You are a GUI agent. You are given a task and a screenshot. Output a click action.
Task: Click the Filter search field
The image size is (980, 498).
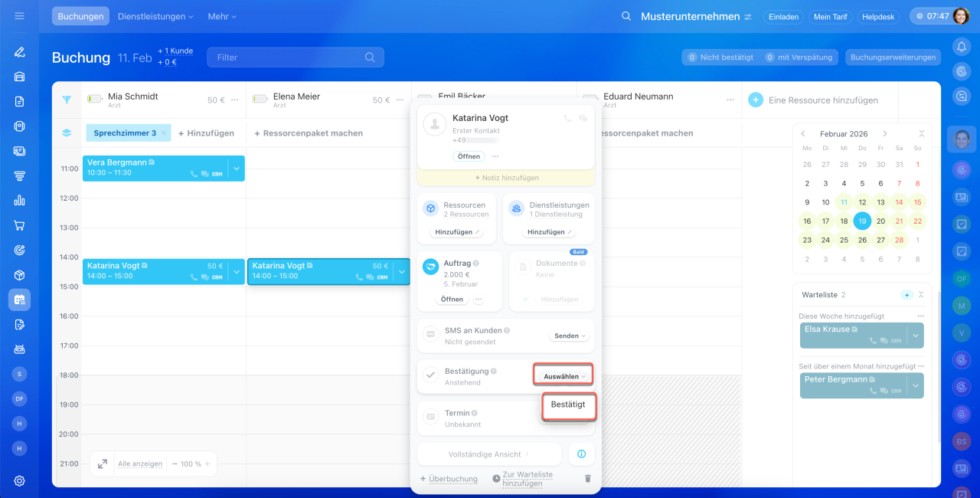[x=296, y=57]
